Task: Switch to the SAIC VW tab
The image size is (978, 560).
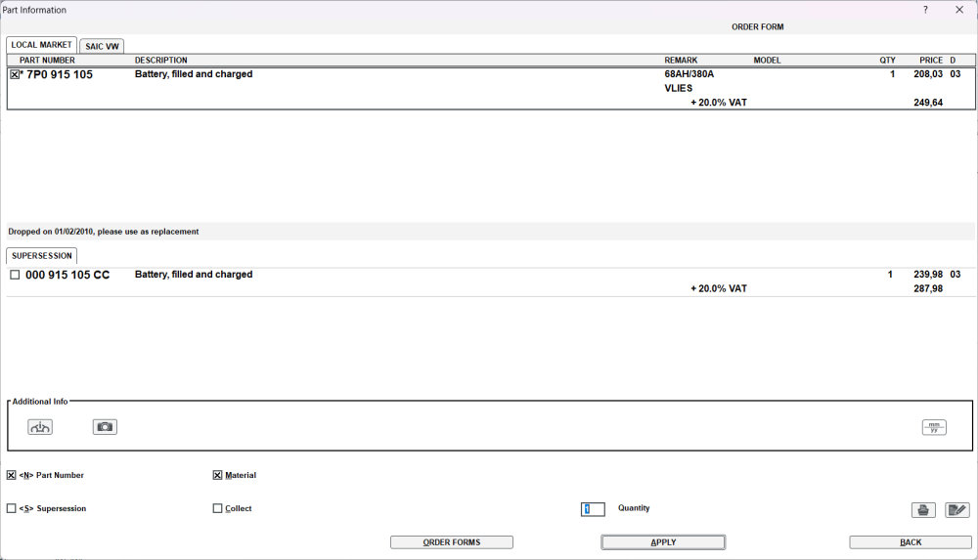Action: pos(102,46)
